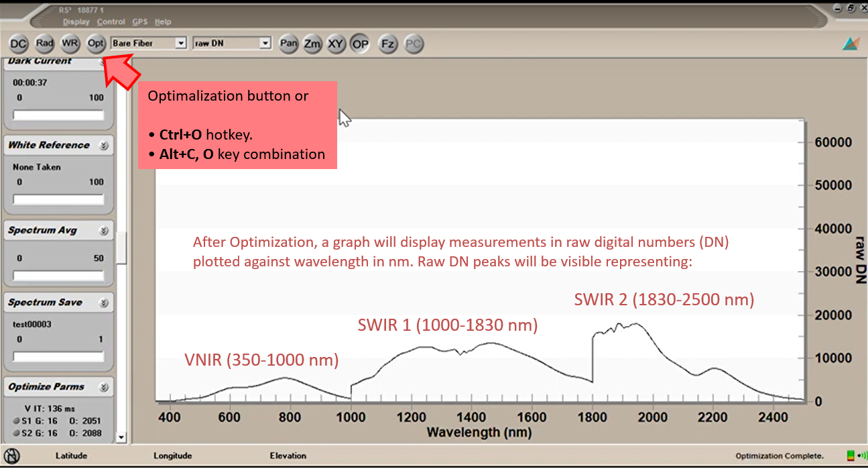868x469 pixels.
Task: Click the 2400 x-axis tick label
Action: click(x=773, y=417)
